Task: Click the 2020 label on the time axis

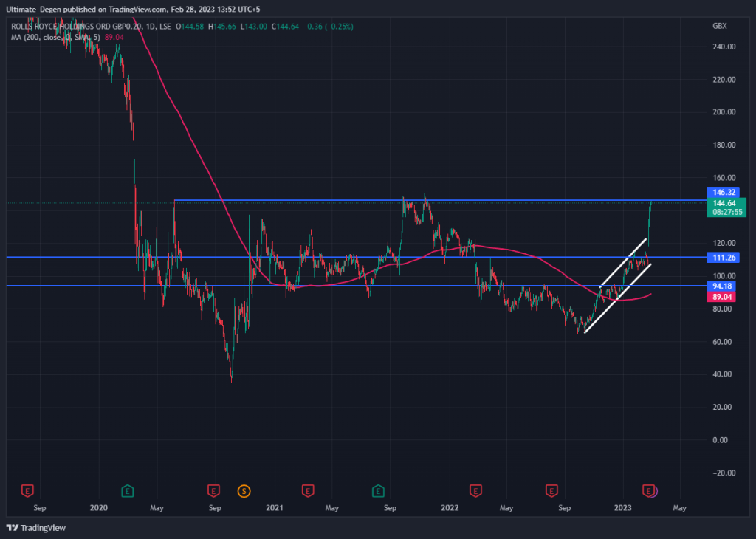Action: 99,508
